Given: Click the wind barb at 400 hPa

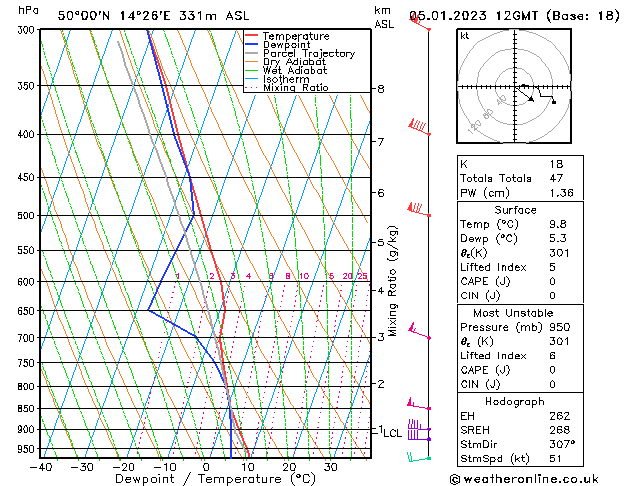Looking at the screenshot, I should [418, 127].
